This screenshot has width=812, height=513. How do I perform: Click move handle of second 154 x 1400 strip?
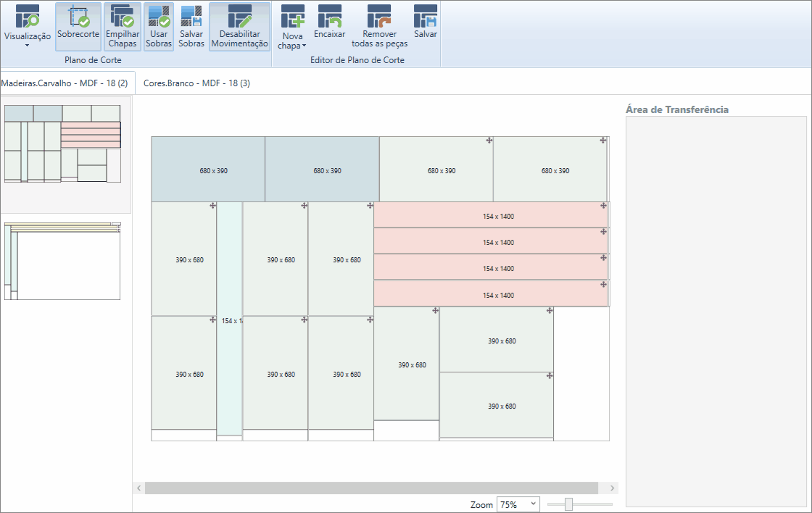603,231
